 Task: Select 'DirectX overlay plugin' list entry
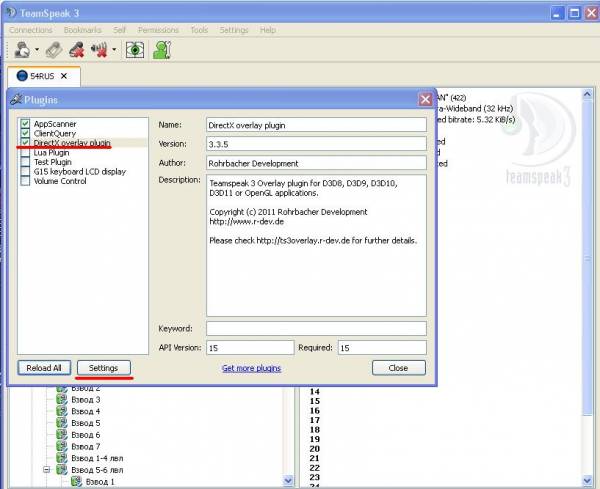pyautogui.click(x=72, y=143)
